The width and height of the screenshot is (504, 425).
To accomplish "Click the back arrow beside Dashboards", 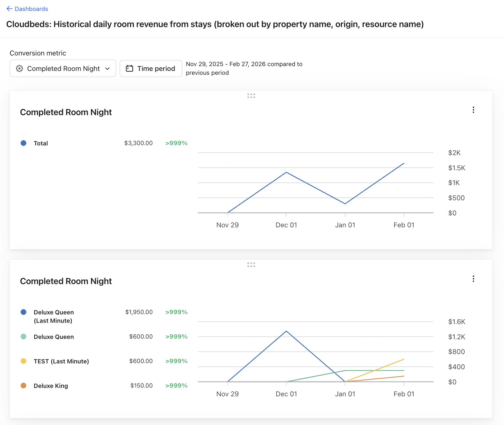I will [9, 9].
